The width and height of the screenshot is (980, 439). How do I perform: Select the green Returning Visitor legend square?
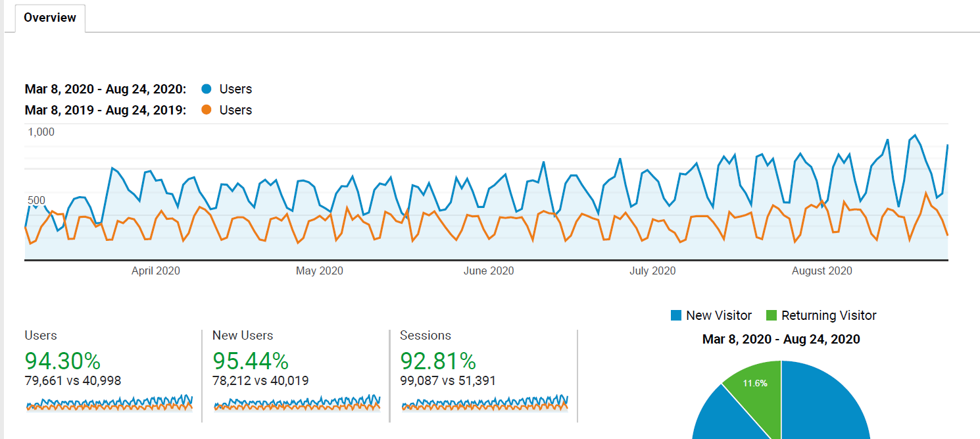[772, 316]
